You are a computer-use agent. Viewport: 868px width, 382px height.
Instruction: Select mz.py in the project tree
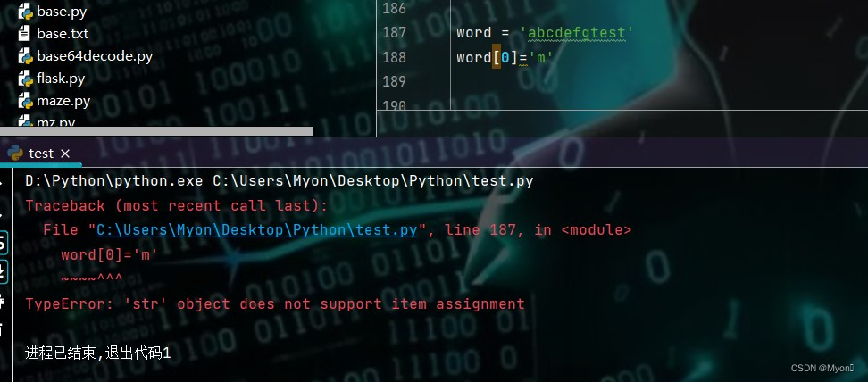pyautogui.click(x=55, y=122)
